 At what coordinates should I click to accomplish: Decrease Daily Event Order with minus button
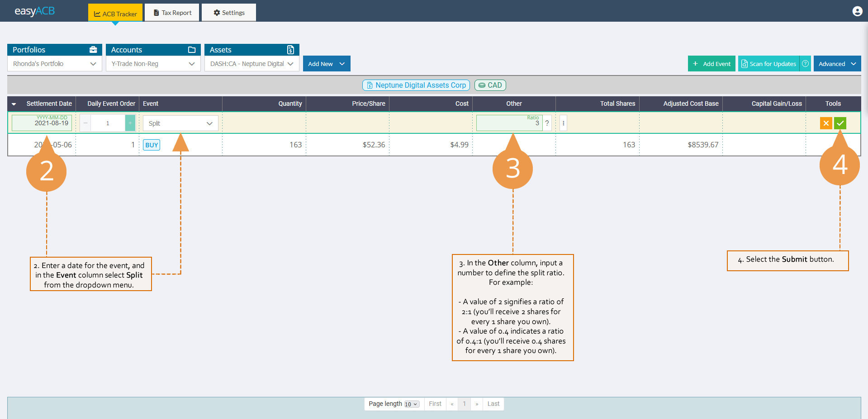click(85, 123)
